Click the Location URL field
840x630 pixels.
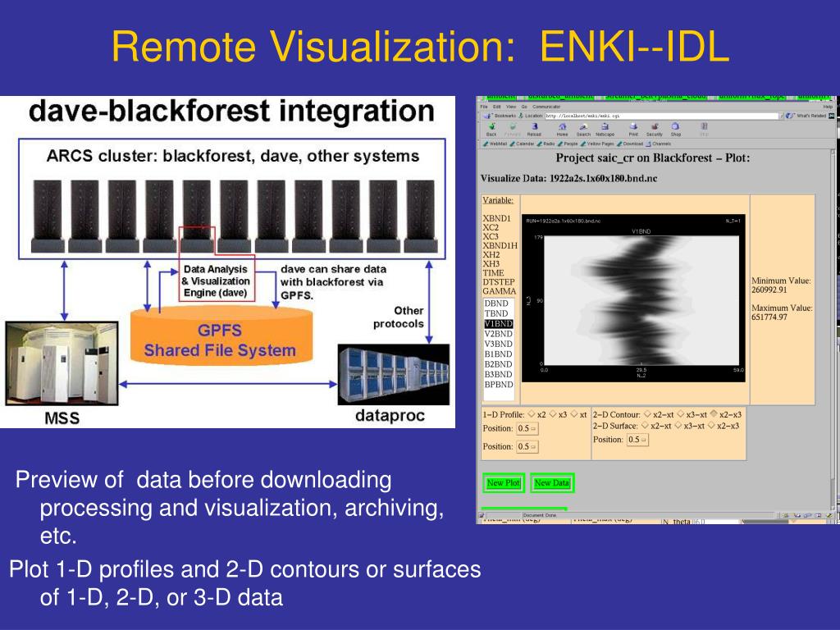(x=661, y=116)
